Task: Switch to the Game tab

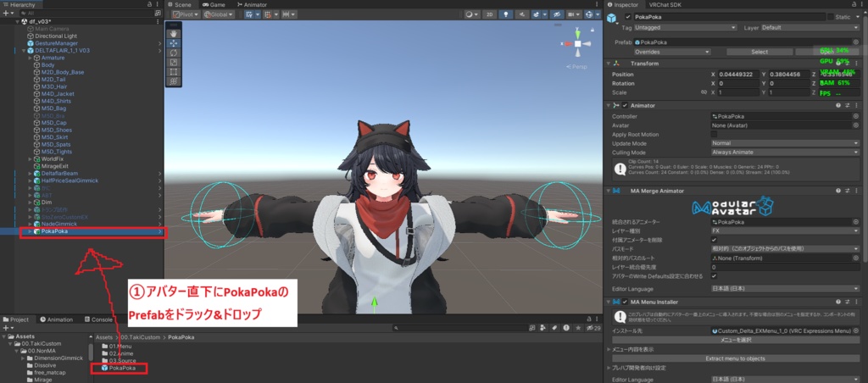Action: [214, 4]
